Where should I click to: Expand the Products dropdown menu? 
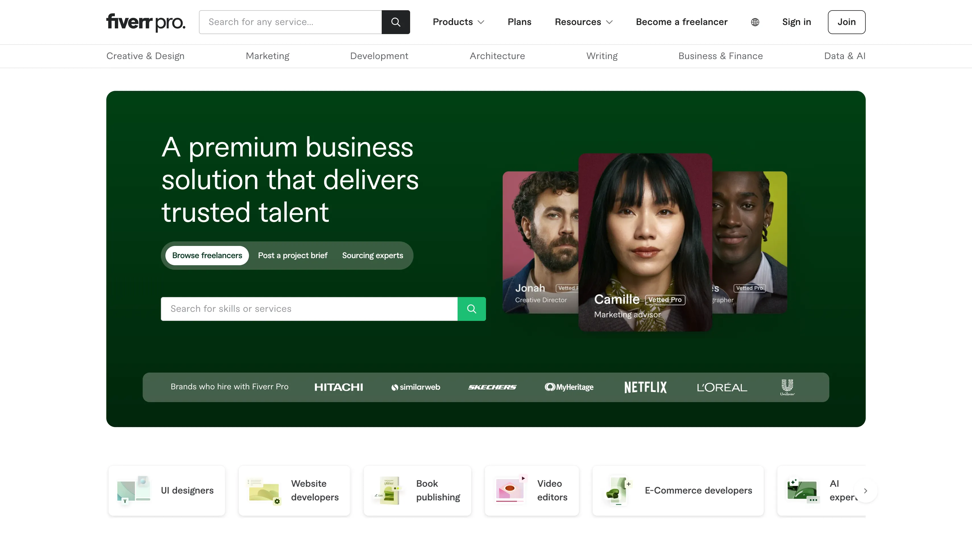458,22
